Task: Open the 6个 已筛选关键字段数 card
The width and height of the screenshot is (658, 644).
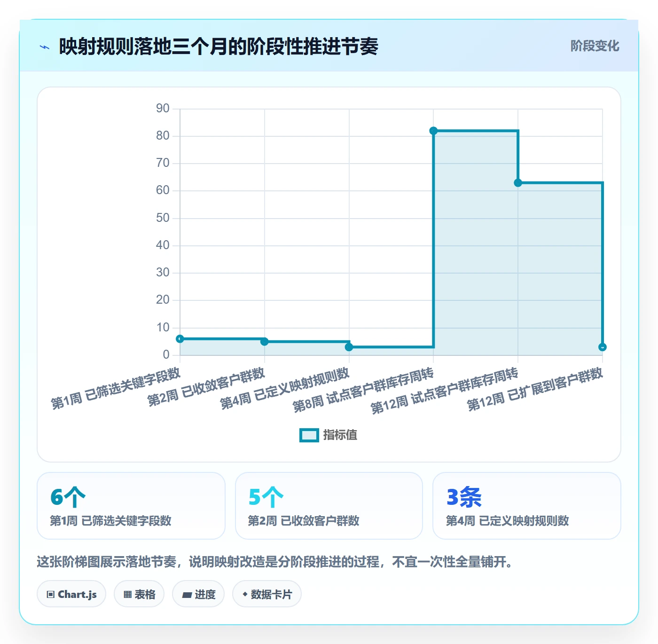Action: click(x=131, y=506)
